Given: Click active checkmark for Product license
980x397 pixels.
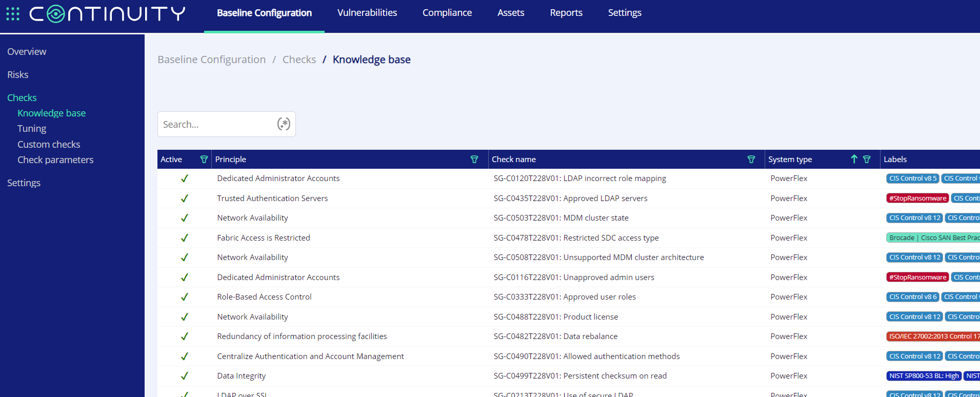Looking at the screenshot, I should [185, 316].
